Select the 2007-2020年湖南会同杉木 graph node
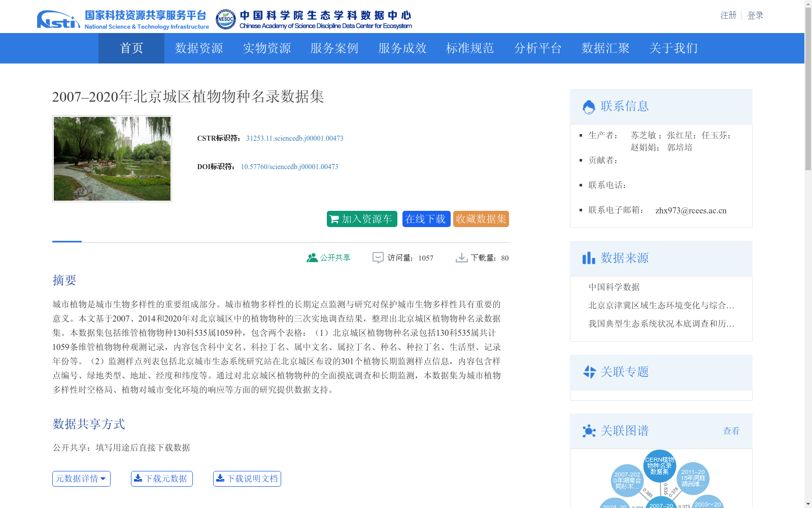Viewport: 812px width, 508px height. 627,481
